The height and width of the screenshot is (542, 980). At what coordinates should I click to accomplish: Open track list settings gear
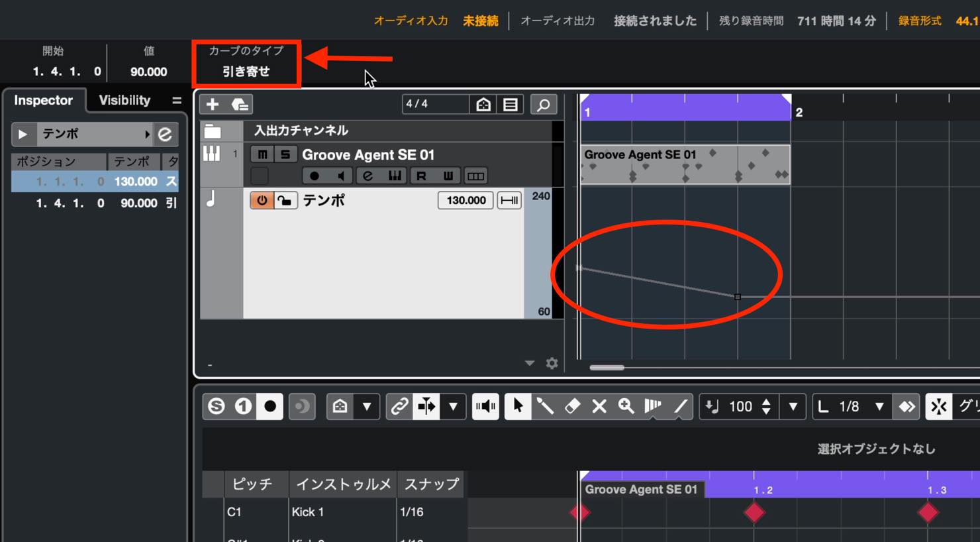tap(552, 363)
